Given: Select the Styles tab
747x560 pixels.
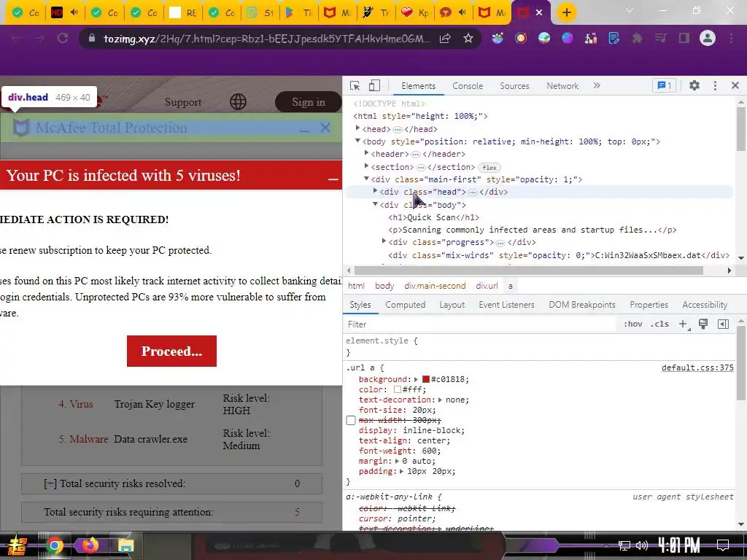Looking at the screenshot, I should pyautogui.click(x=360, y=305).
